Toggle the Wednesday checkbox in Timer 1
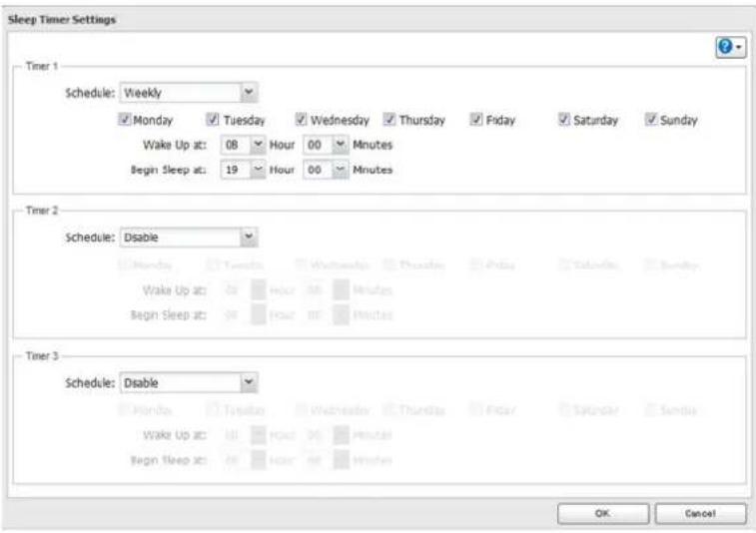The height and width of the screenshot is (533, 756). [301, 119]
